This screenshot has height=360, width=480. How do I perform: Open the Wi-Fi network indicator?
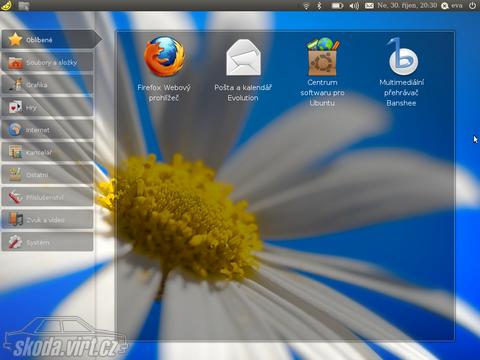point(306,5)
